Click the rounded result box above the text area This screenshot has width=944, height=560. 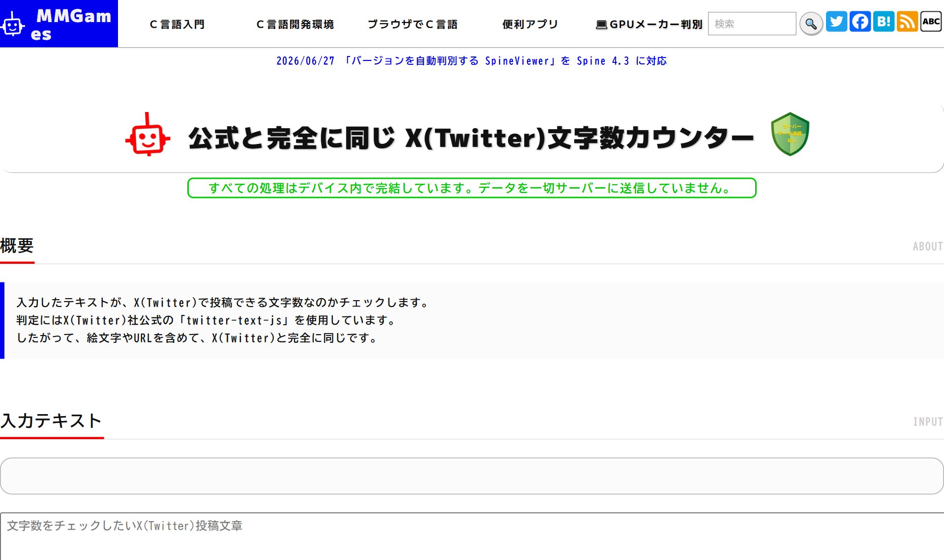472,476
